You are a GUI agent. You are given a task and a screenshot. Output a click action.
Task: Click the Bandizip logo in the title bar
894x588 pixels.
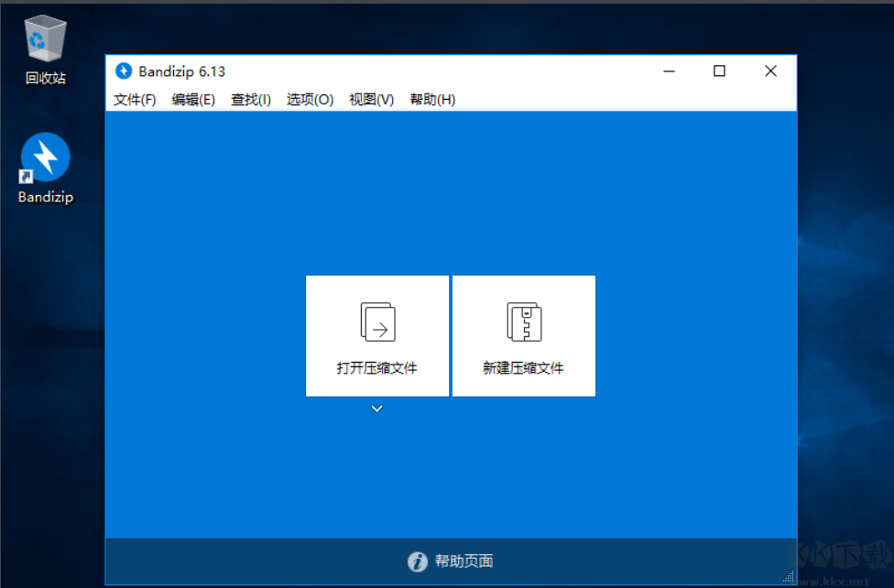125,71
